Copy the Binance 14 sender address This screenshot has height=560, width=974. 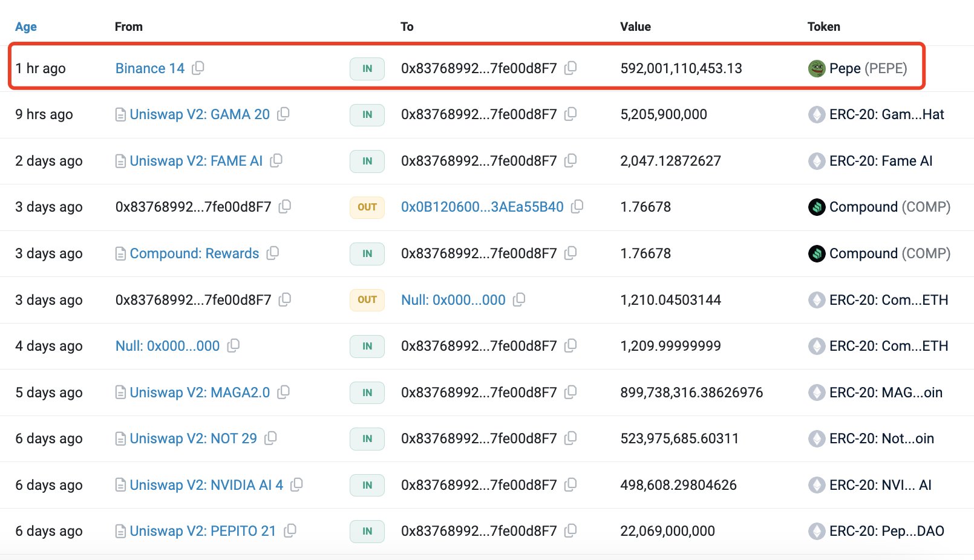tap(198, 68)
